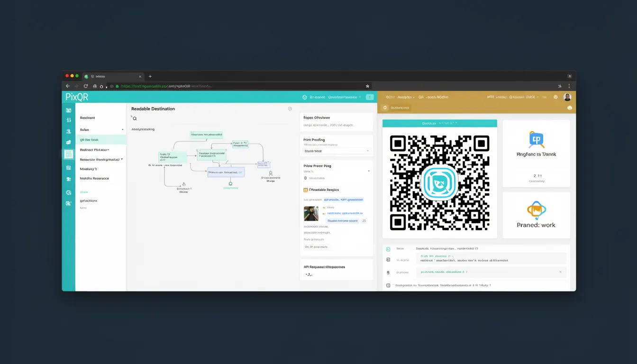Bookmark the page with the star icon
The height and width of the screenshot is (364, 637).
click(x=367, y=86)
